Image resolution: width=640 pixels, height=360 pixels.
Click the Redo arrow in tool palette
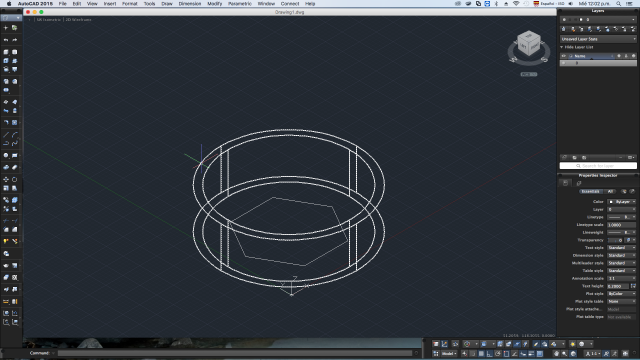[x=15, y=40]
